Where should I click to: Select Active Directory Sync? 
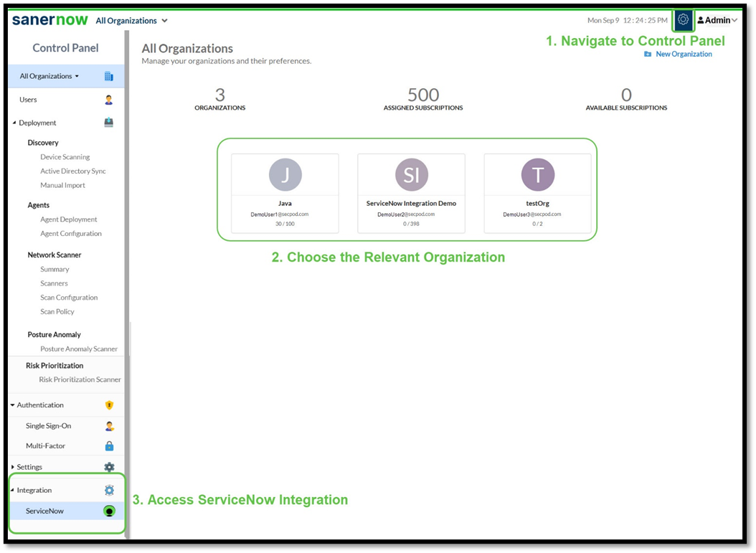pyautogui.click(x=73, y=171)
